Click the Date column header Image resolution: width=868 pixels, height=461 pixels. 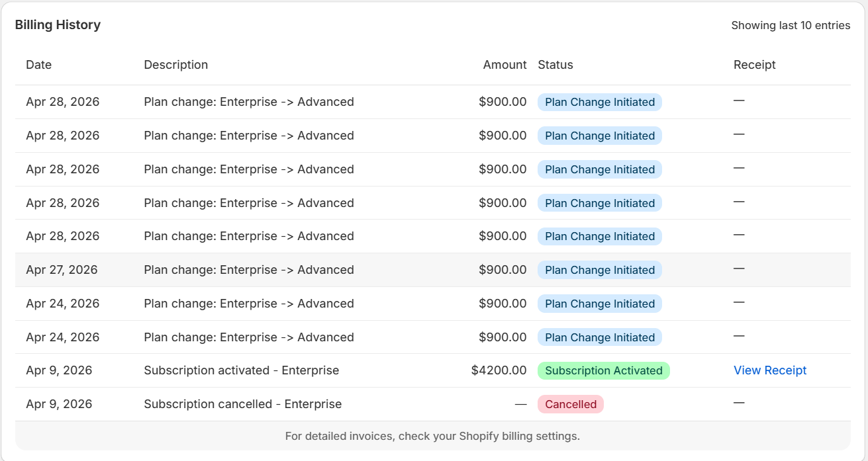[x=38, y=65]
